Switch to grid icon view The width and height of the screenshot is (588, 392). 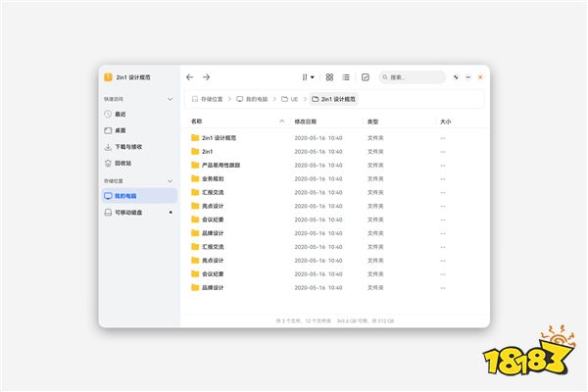329,77
